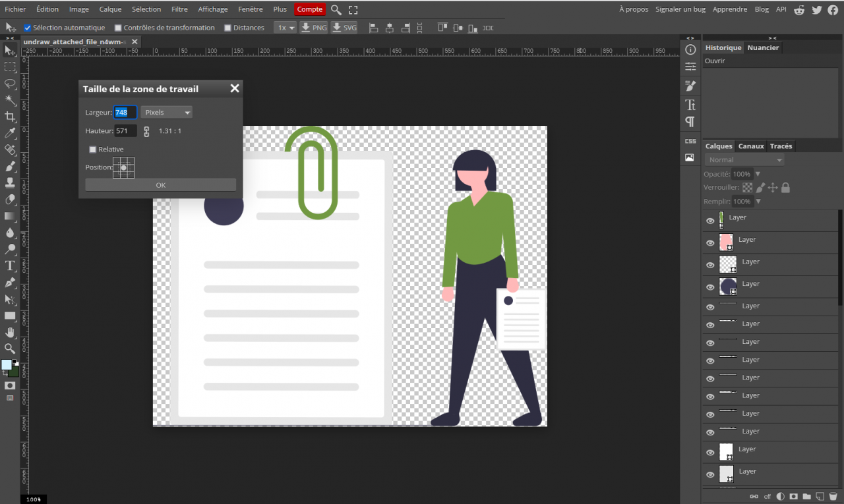Select the Text tool in toolbar

(x=10, y=266)
